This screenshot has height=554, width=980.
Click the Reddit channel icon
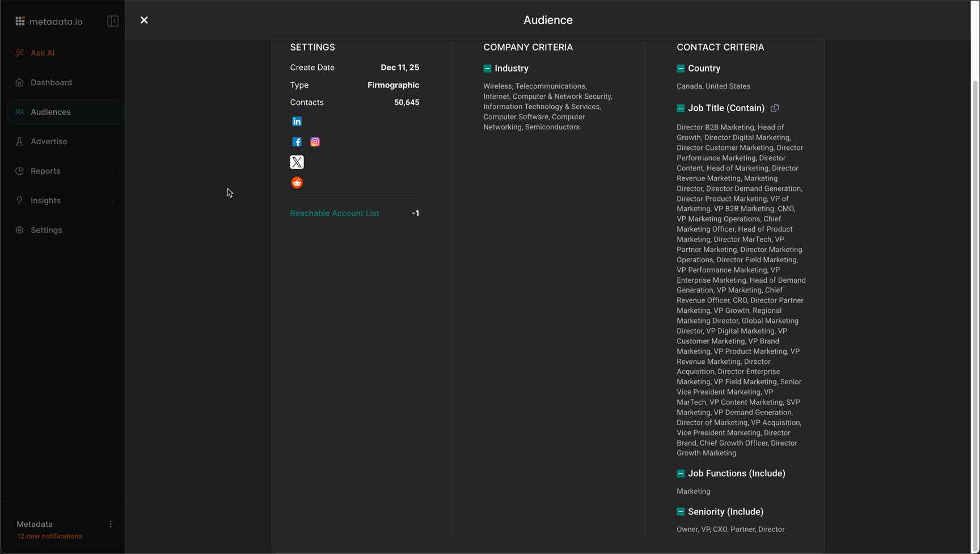pos(297,183)
